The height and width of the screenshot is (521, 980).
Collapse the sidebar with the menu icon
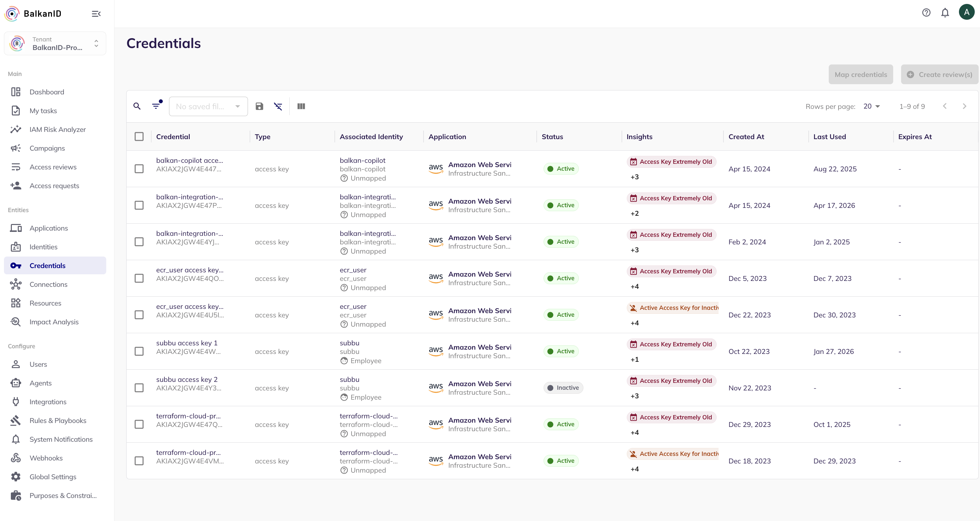tap(96, 14)
